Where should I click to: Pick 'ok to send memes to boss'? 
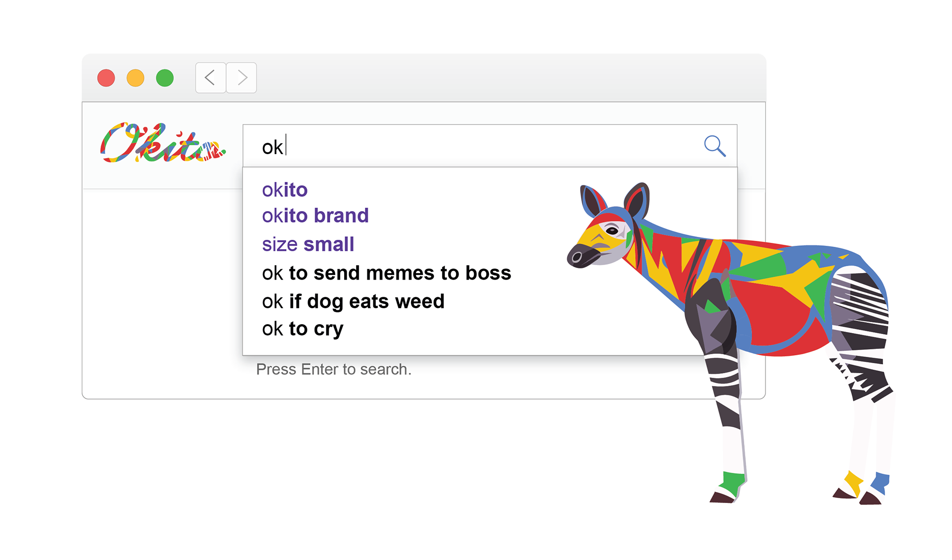386,273
